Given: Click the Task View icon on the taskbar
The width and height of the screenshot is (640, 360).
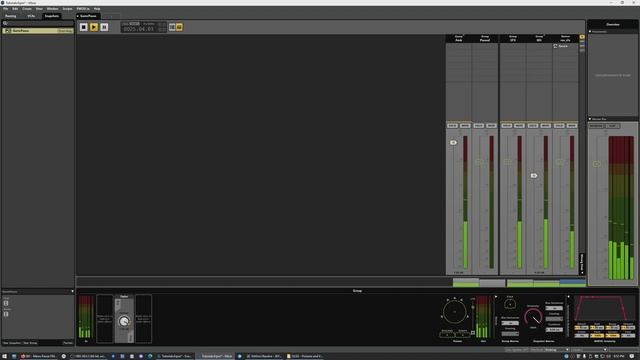Looking at the screenshot, I should click(x=14, y=356).
